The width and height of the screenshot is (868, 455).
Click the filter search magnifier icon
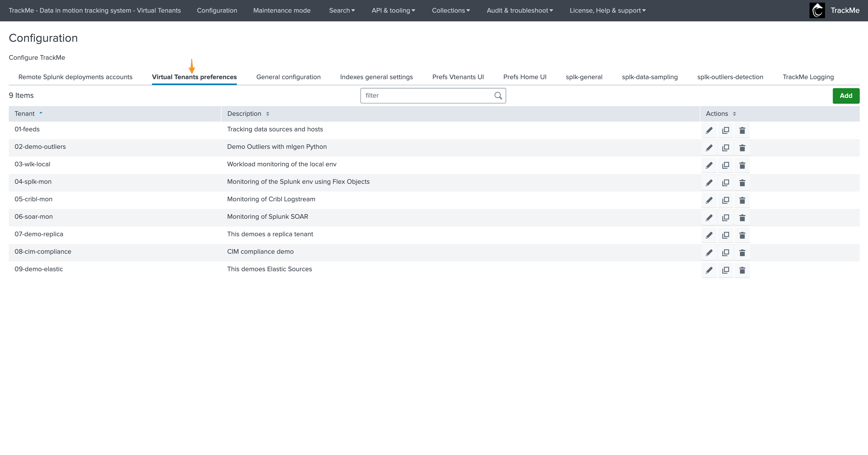pyautogui.click(x=498, y=96)
